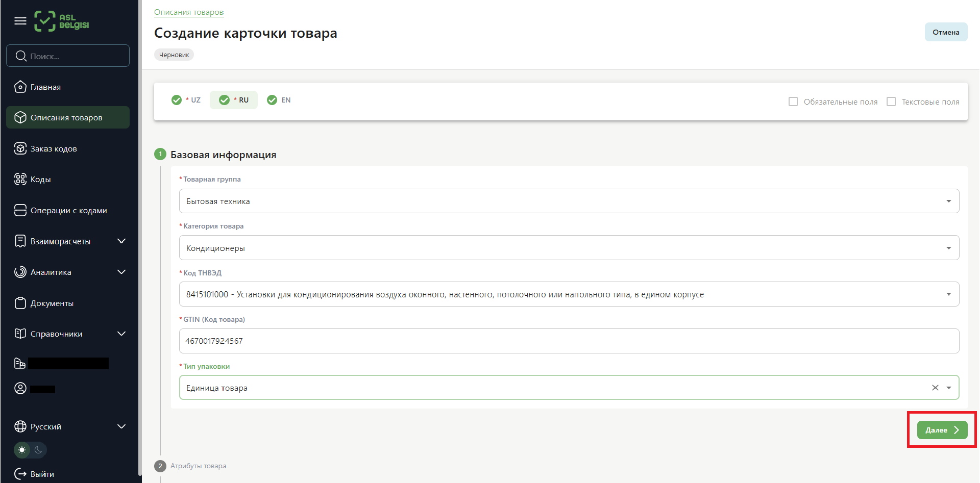Screen dimensions: 980x483
Task: Open the Товарная группа dropdown
Action: click(x=569, y=201)
